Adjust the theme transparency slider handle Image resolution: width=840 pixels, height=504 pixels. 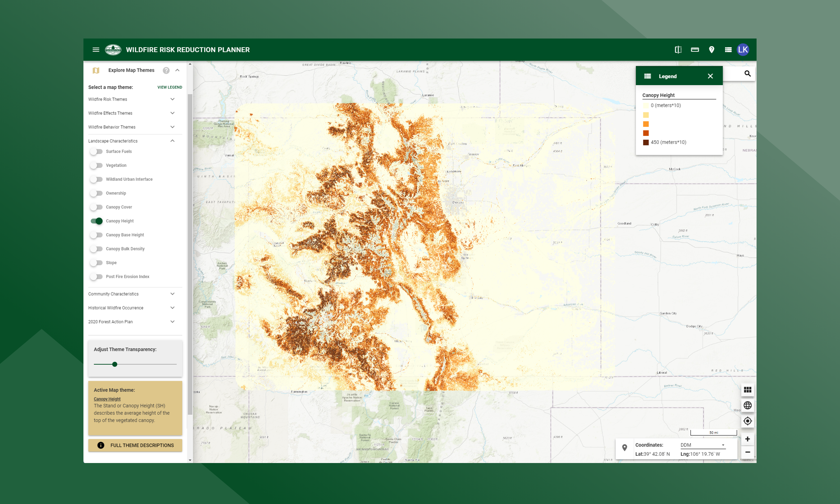115,364
